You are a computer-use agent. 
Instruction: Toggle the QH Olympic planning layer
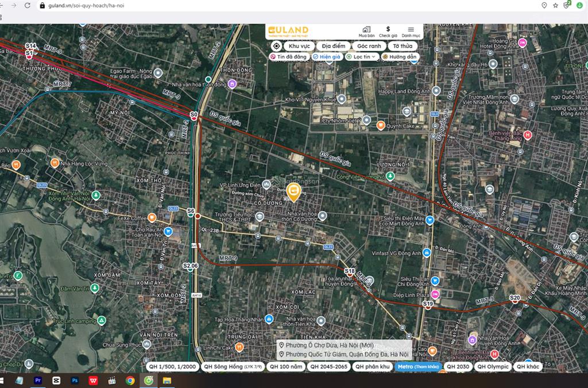(493, 367)
